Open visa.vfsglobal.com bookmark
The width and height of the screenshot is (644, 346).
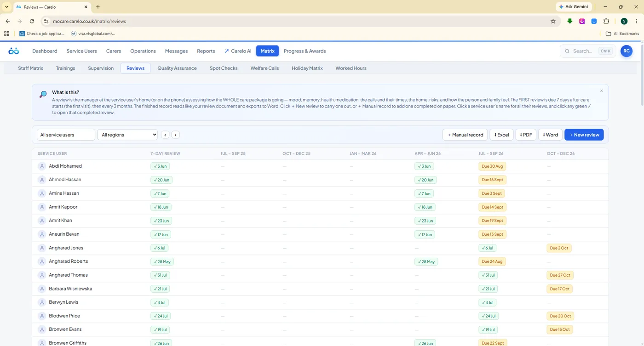point(93,34)
